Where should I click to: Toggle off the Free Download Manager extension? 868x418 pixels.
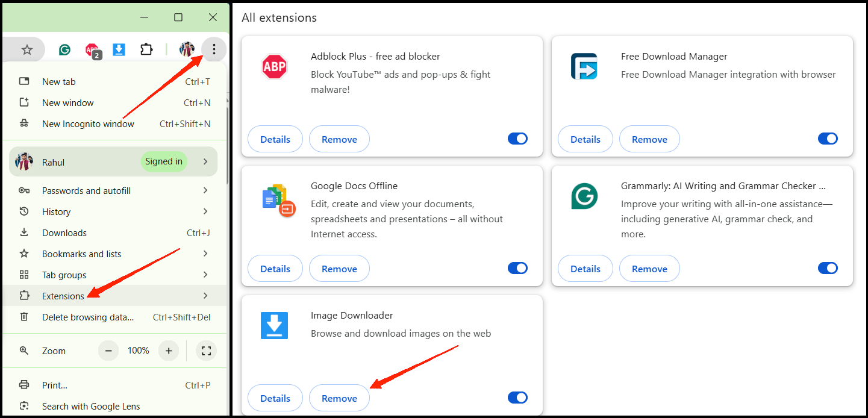coord(828,139)
